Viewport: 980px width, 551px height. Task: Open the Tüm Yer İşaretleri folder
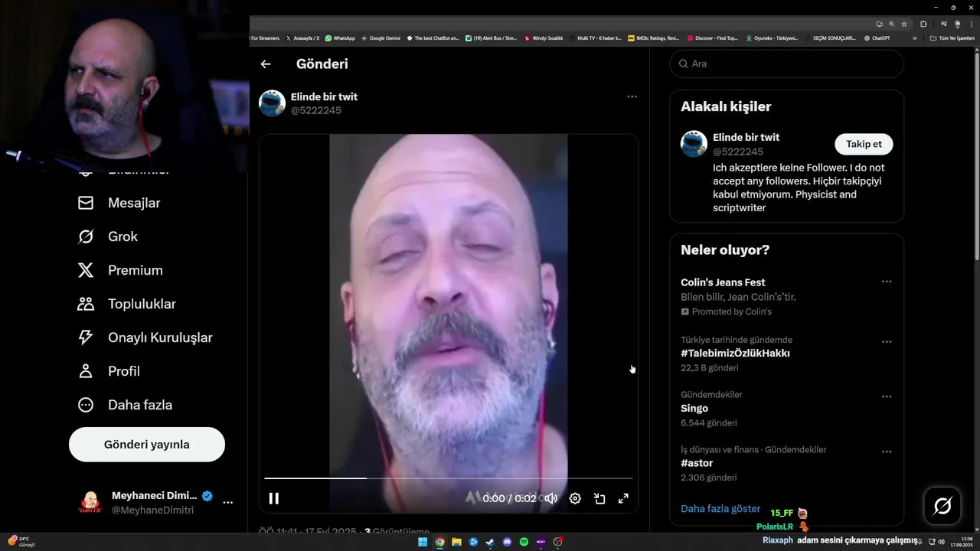tap(952, 37)
